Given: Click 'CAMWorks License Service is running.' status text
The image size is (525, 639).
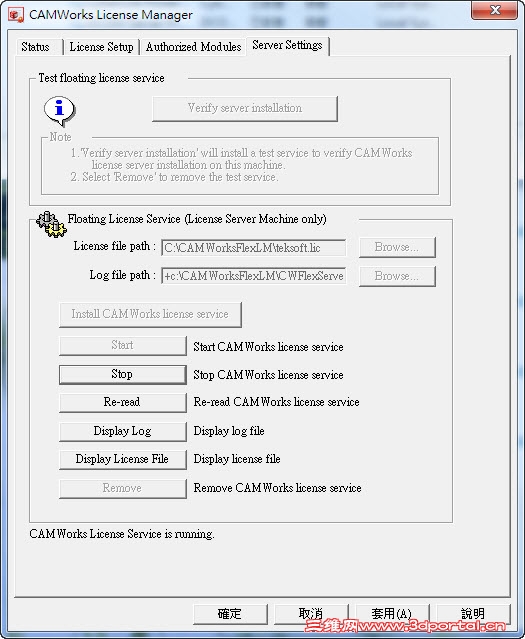Looking at the screenshot, I should (x=122, y=534).
